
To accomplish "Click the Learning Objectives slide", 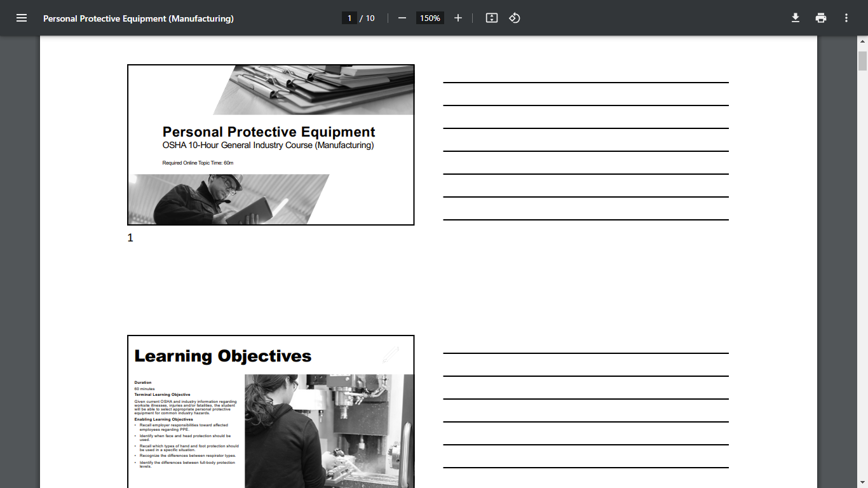I will 270,410.
